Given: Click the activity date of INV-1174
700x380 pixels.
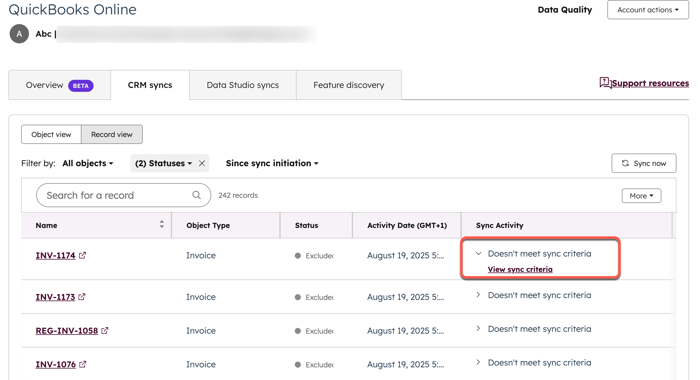Looking at the screenshot, I should pos(405,255).
